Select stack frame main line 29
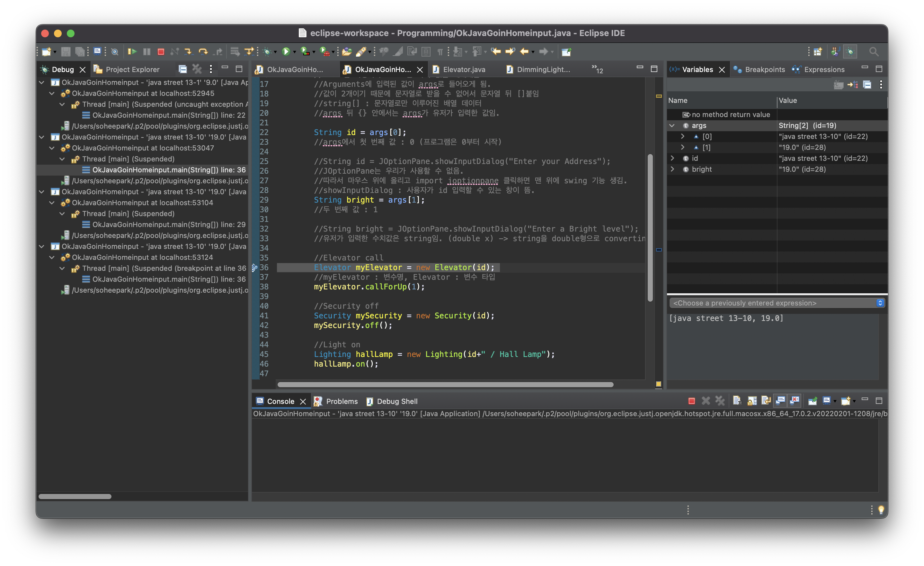 (x=169, y=224)
